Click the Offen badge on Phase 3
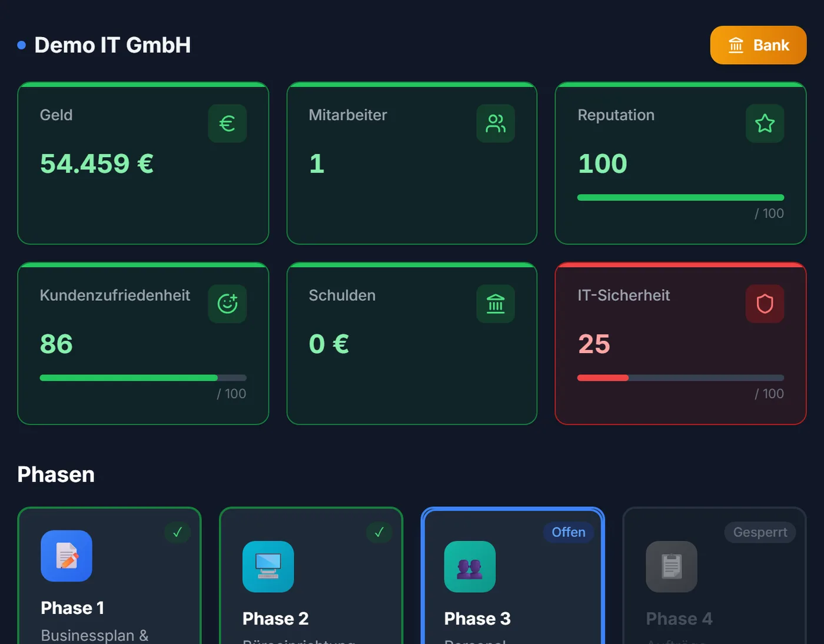The width and height of the screenshot is (824, 644). tap(569, 532)
